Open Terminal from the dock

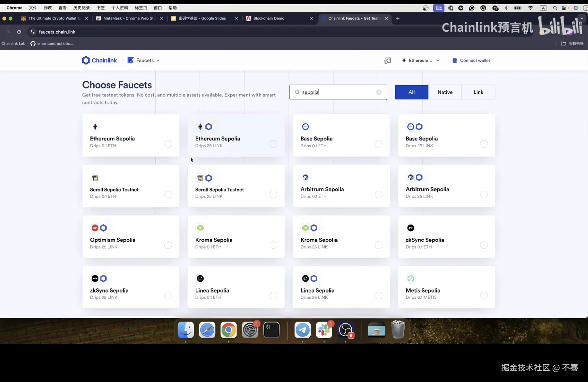[271, 330]
